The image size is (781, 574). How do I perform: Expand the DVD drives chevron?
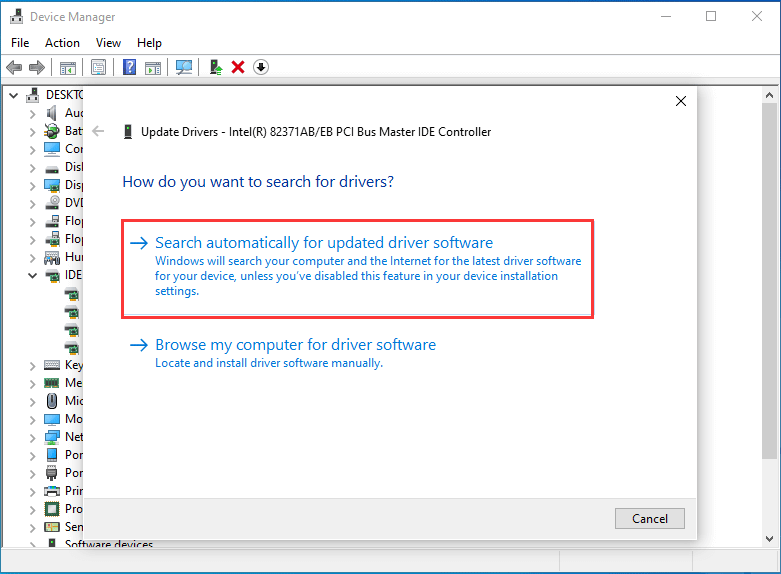coord(33,204)
